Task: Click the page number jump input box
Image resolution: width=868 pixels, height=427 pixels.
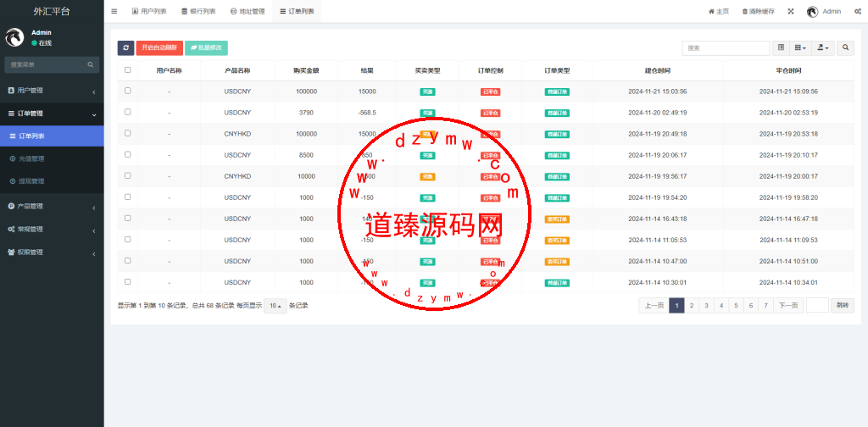Action: 817,305
